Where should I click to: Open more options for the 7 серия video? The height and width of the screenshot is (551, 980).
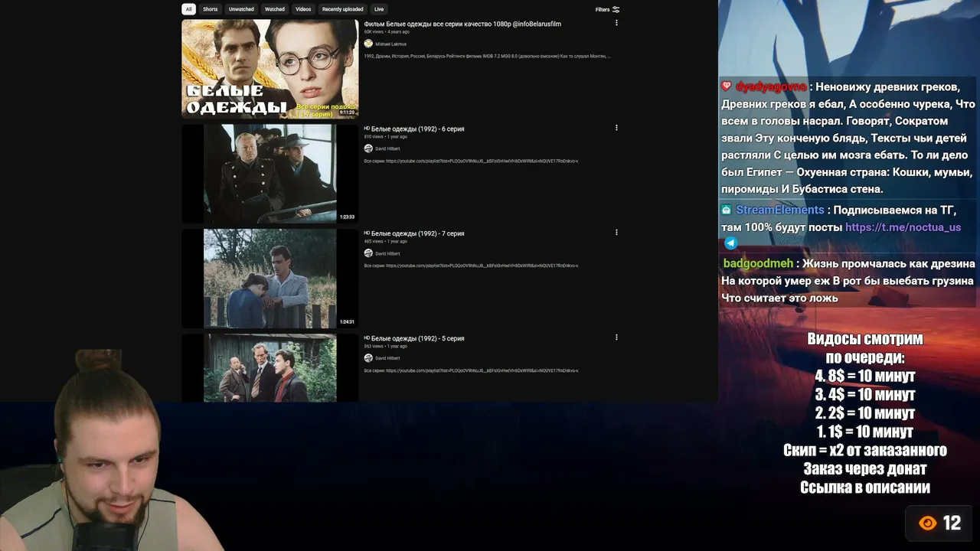(x=616, y=233)
